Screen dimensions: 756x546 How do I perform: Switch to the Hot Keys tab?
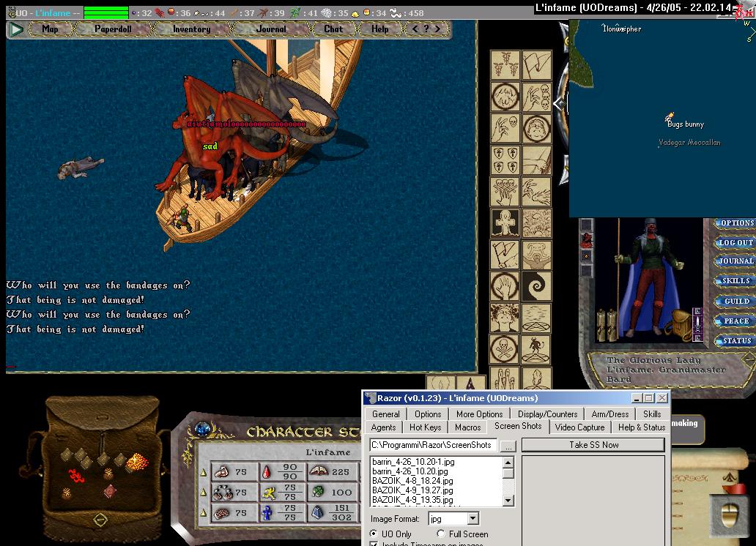click(x=425, y=427)
